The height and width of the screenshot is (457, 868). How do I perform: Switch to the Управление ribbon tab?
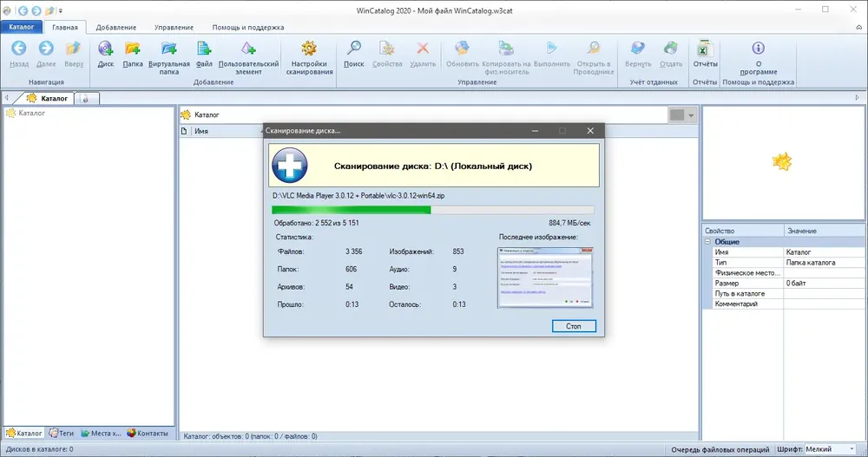tap(174, 27)
